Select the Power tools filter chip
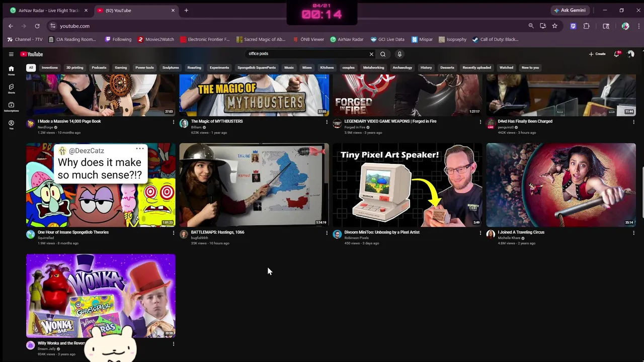 144,67
